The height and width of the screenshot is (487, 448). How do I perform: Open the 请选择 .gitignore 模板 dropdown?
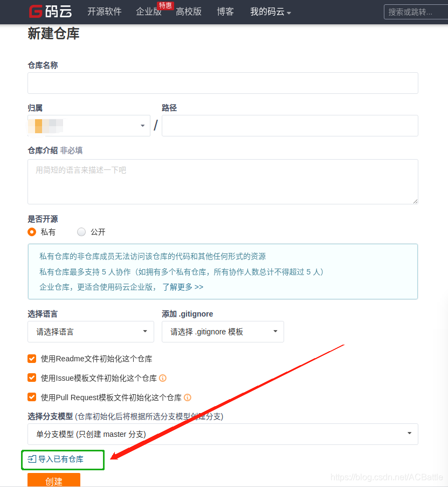[223, 331]
